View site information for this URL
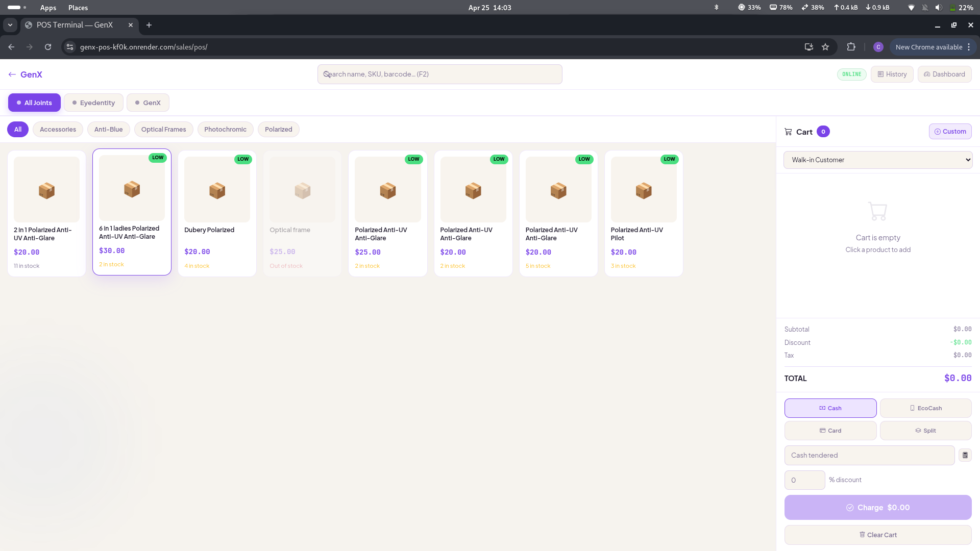The height and width of the screenshot is (551, 980). tap(70, 47)
